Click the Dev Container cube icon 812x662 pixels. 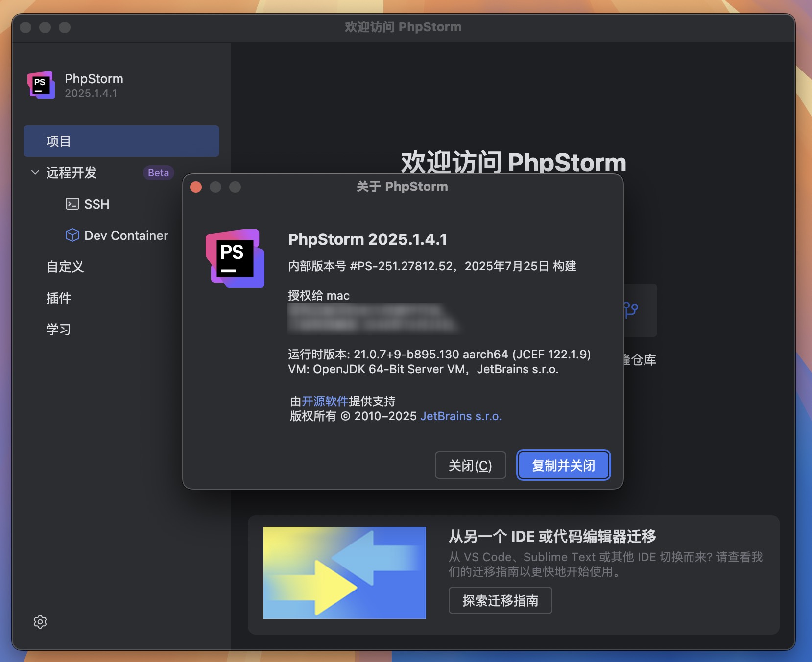[x=72, y=235]
